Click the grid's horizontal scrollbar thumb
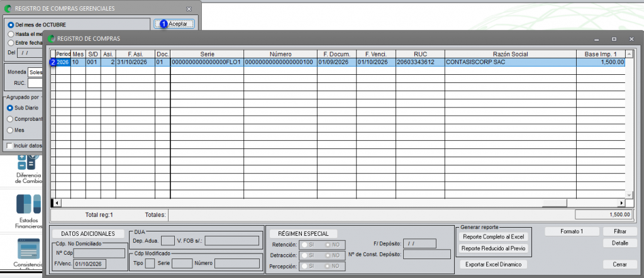The image size is (644, 278). pos(555,203)
